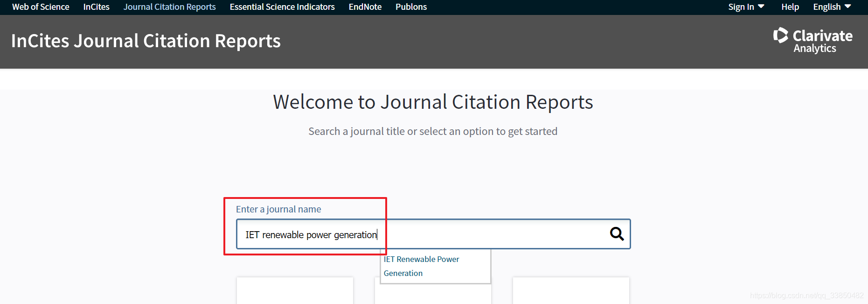Click the Search a journal title subtitle text
The width and height of the screenshot is (868, 304).
click(x=433, y=132)
